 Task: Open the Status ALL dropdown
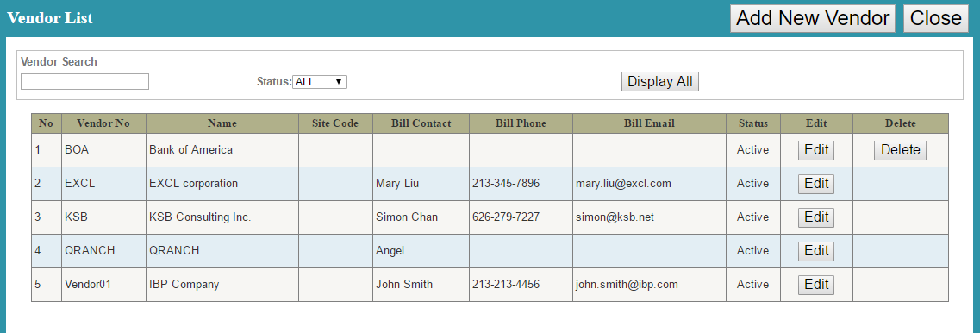point(320,81)
